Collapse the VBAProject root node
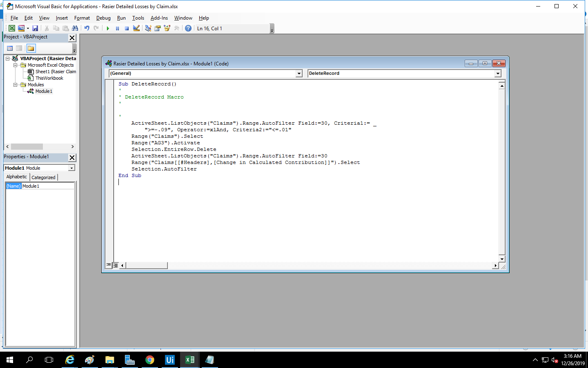 tap(7, 58)
